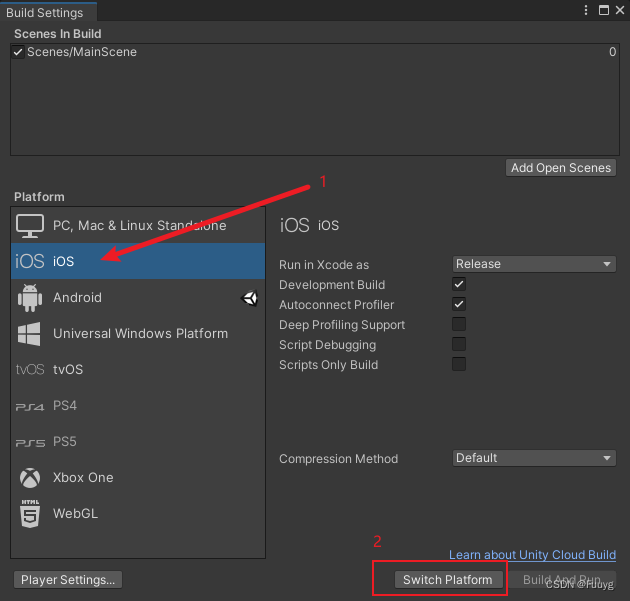Click the MainScene build index 0
The width and height of the screenshot is (630, 601).
coord(612,52)
